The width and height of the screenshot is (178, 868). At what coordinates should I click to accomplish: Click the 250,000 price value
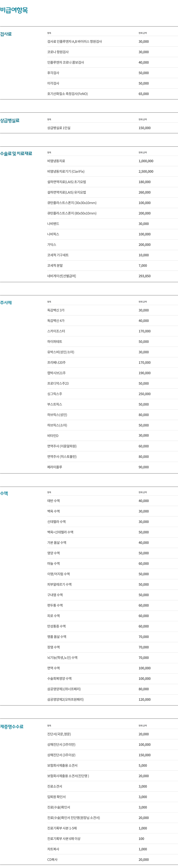tap(145, 394)
